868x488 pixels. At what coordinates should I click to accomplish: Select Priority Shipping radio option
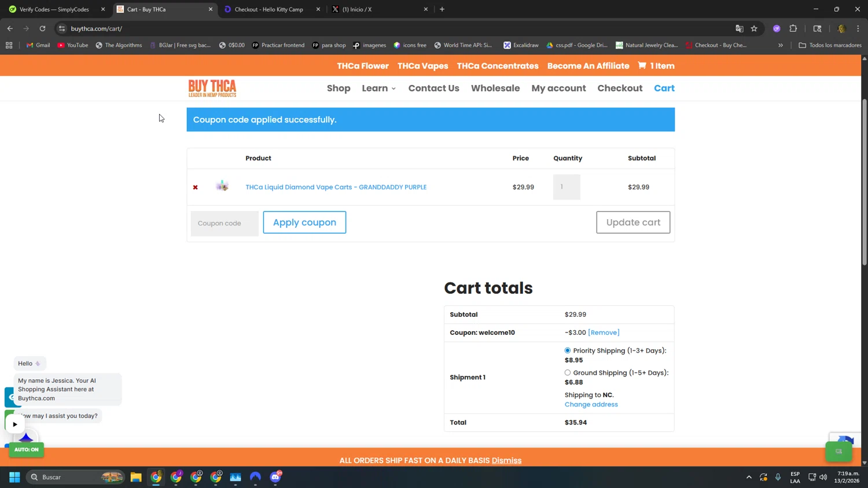tap(568, 350)
